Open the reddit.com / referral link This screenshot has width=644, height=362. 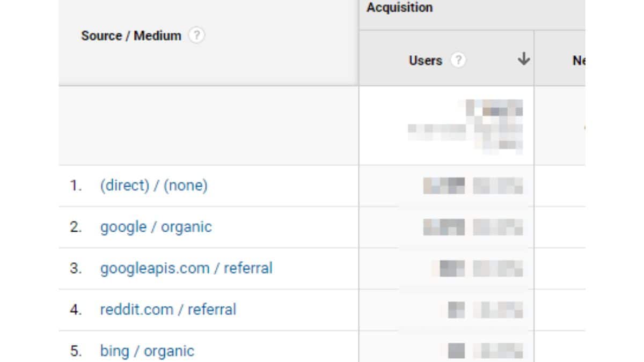point(168,309)
